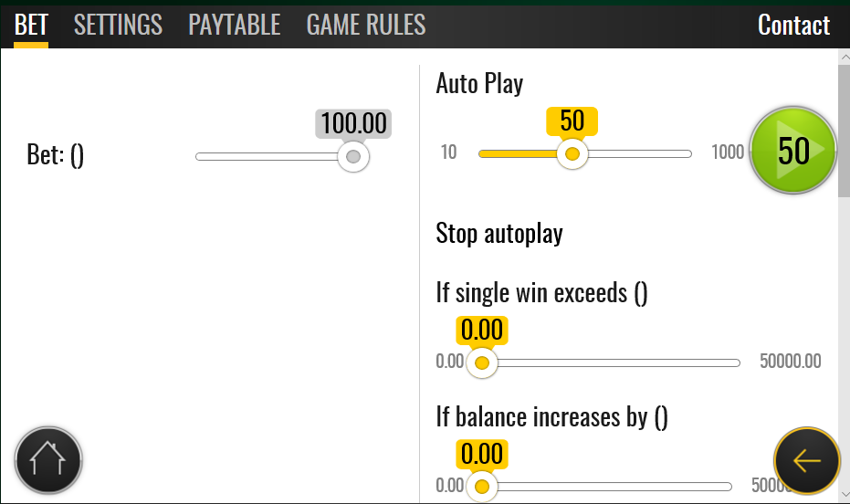Click the Auto Play slider handle

[572, 154]
